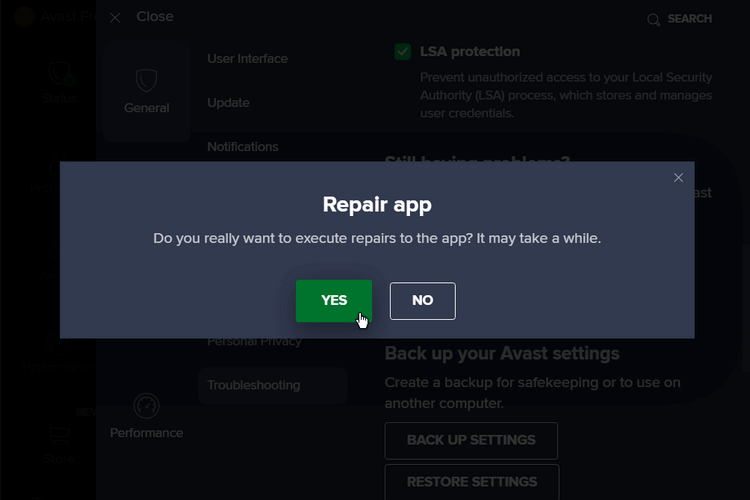Click the SEARCH label in header
The height and width of the screenshot is (500, 750).
click(690, 19)
